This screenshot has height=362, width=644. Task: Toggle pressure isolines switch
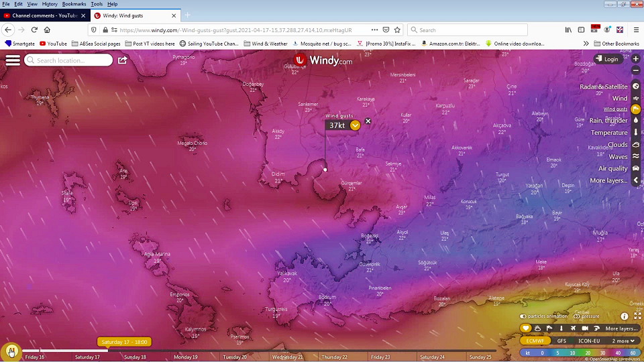(x=577, y=316)
